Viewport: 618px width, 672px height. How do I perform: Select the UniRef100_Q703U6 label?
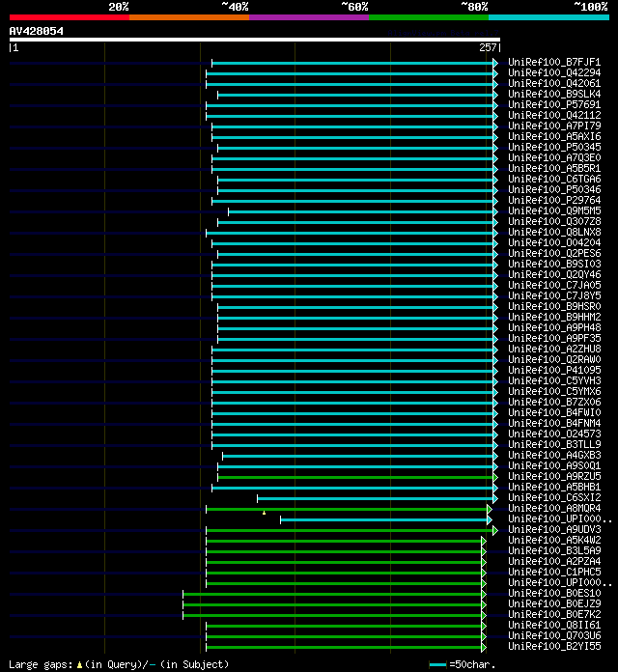point(554,635)
